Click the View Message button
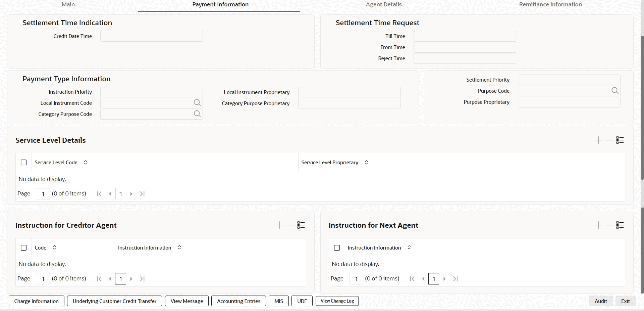 pyautogui.click(x=187, y=301)
